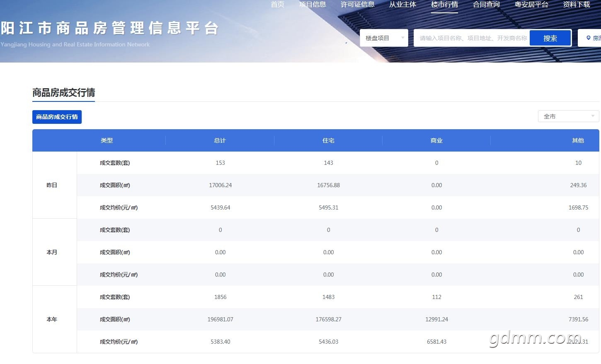601x364 pixels.
Task: Click the 总计 column header
Action: (220, 140)
